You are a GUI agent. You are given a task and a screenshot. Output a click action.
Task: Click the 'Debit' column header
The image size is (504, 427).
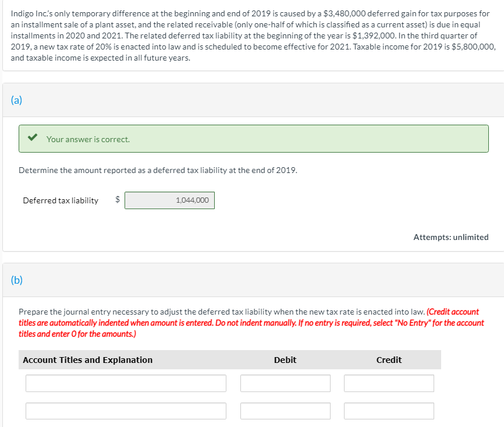(x=285, y=360)
